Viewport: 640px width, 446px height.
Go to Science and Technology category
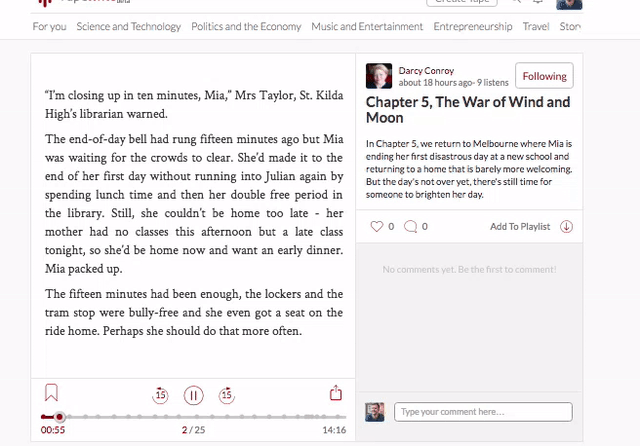pyautogui.click(x=129, y=27)
